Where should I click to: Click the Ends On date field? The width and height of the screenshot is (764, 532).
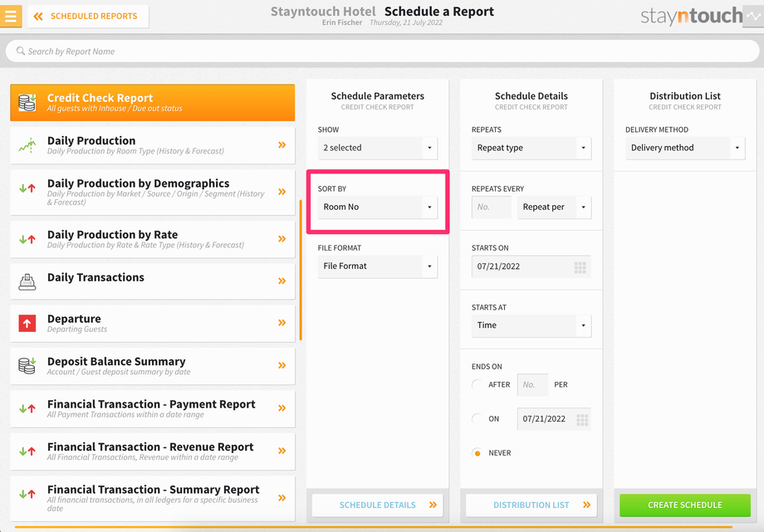[x=554, y=419]
